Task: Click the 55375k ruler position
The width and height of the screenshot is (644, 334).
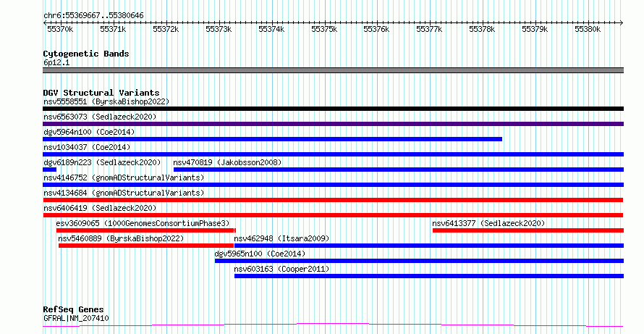Action: point(324,29)
